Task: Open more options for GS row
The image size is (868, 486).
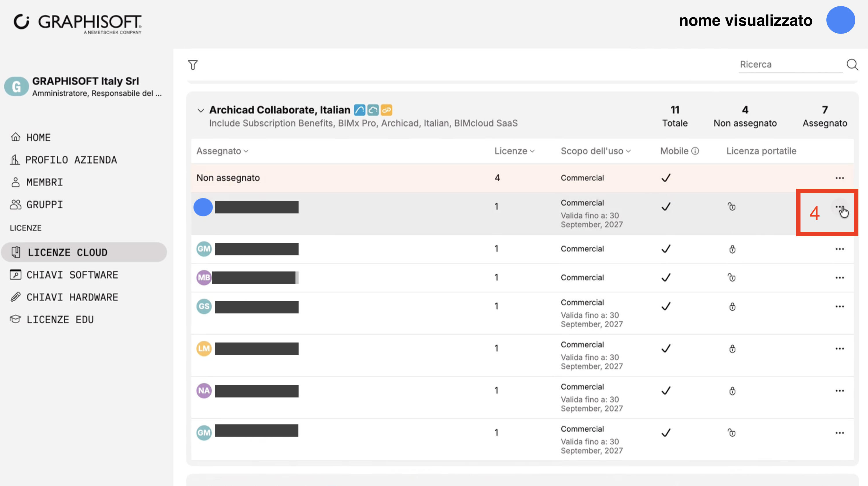Action: tap(840, 306)
